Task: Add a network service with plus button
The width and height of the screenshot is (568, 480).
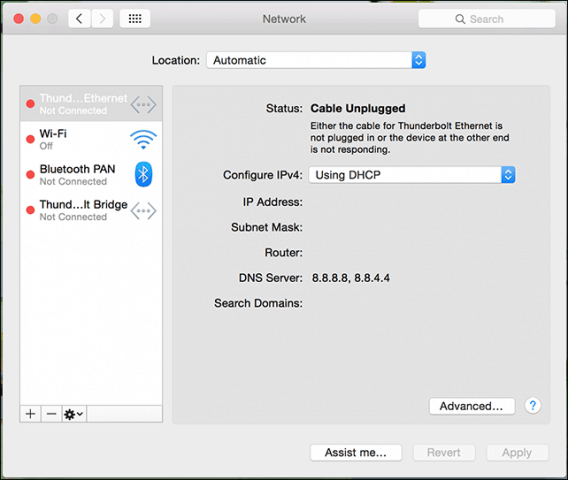Action: (30, 414)
